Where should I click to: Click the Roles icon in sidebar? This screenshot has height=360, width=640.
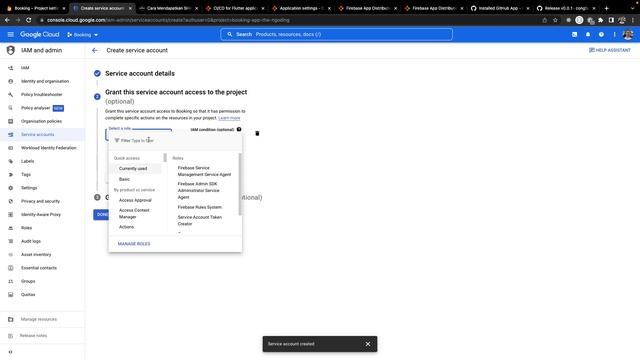(11, 228)
